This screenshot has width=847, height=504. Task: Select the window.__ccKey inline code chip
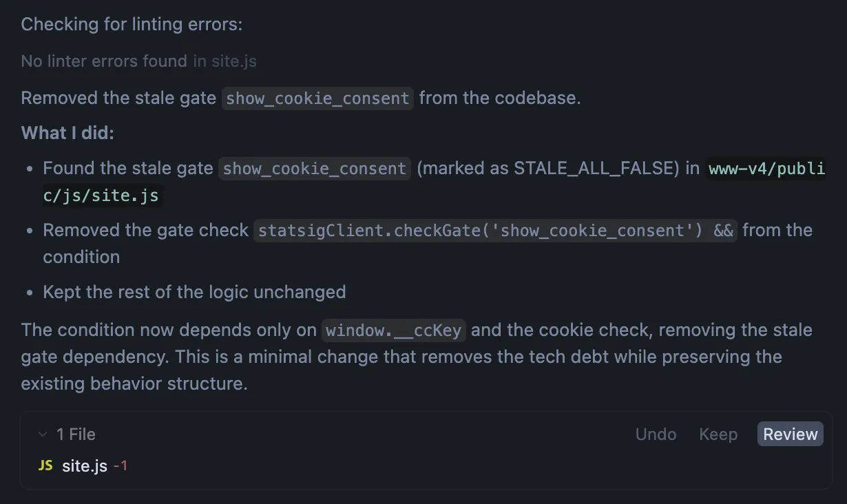[x=394, y=330]
